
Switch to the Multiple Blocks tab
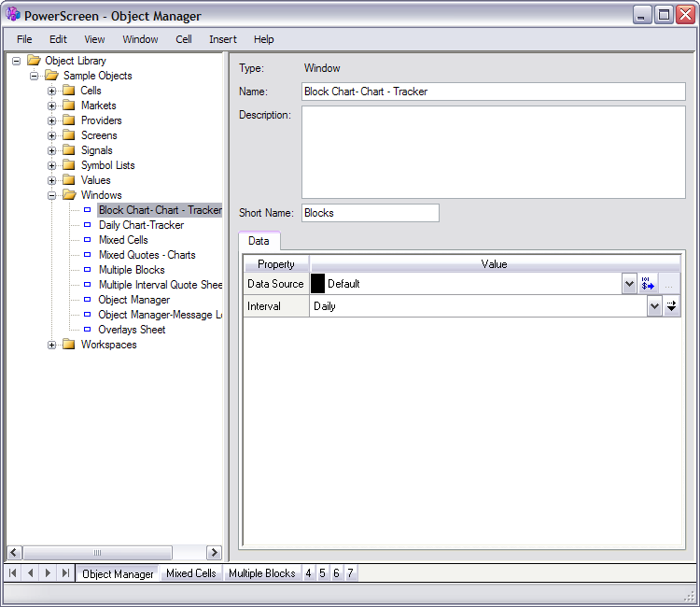click(261, 573)
